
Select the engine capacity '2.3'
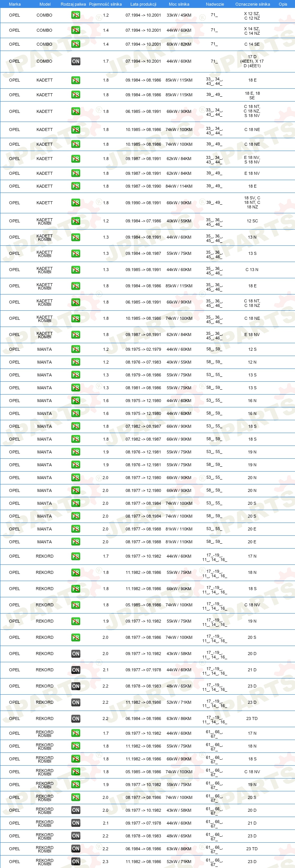point(106,862)
